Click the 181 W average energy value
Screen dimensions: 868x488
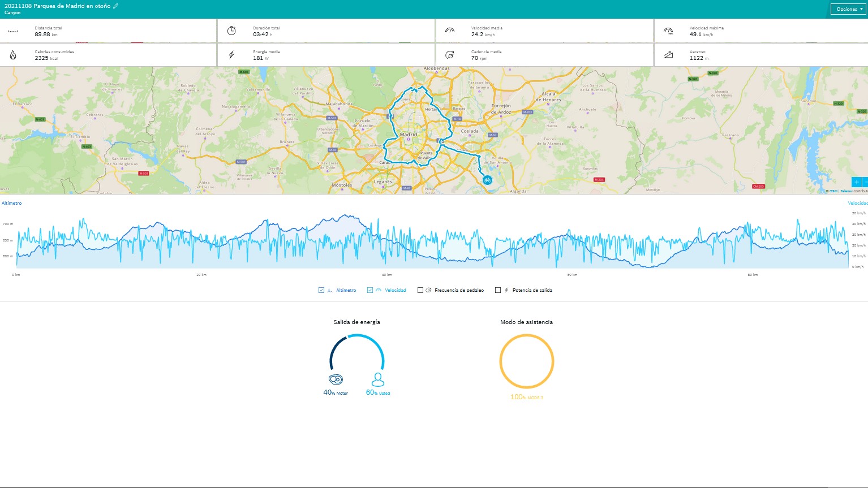point(261,58)
